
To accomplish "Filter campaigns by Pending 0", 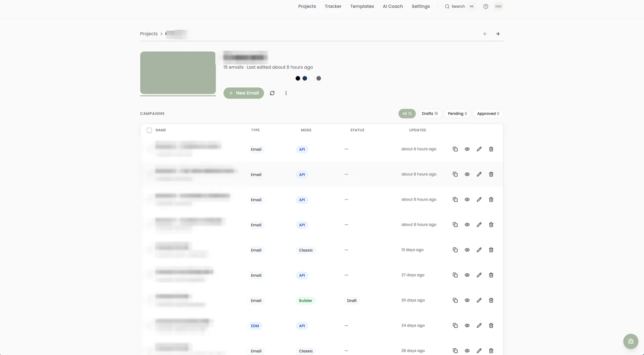I will tap(457, 114).
